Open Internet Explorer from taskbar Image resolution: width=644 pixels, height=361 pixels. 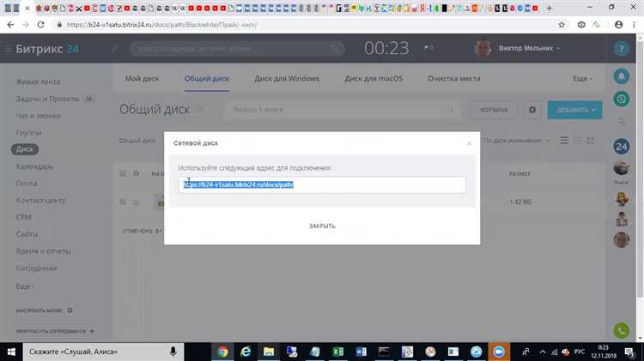[x=246, y=352]
